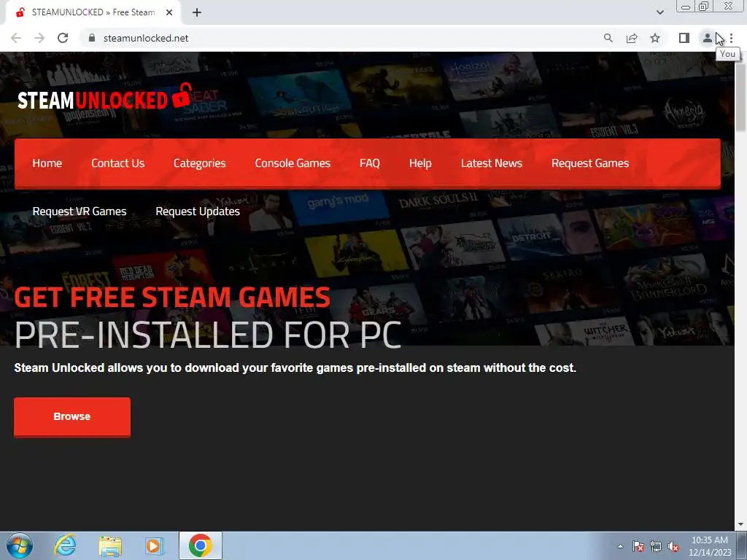
Task: Click the browser back arrow
Action: click(x=16, y=38)
